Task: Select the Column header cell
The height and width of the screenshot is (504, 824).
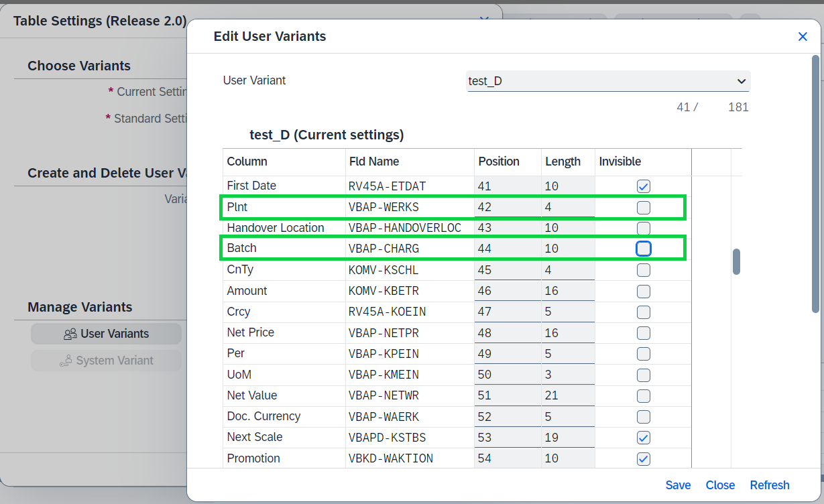Action: (x=284, y=162)
